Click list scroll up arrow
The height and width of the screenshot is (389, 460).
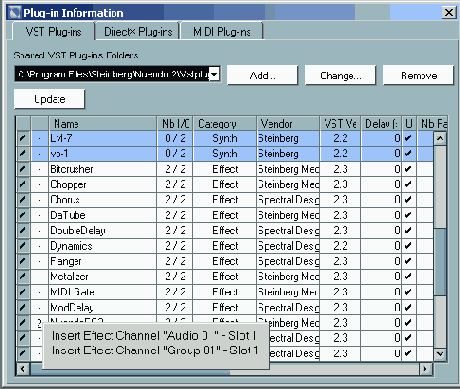coord(440,138)
